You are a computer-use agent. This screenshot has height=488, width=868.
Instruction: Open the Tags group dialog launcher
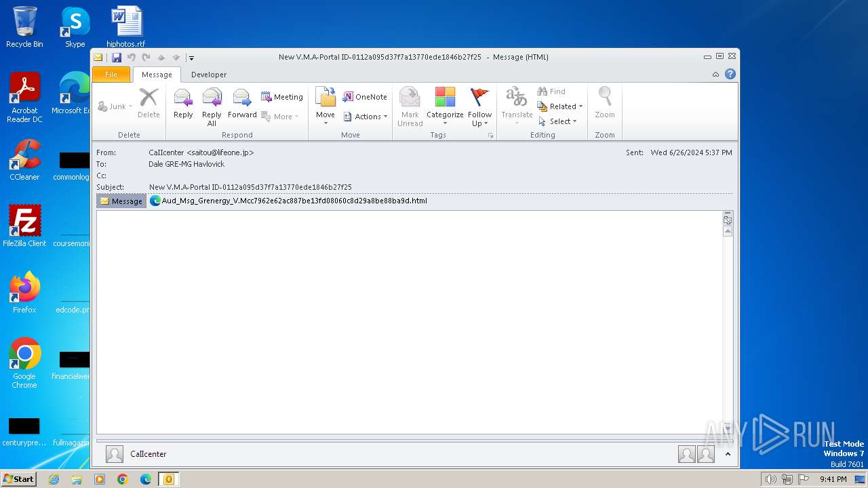tap(490, 136)
